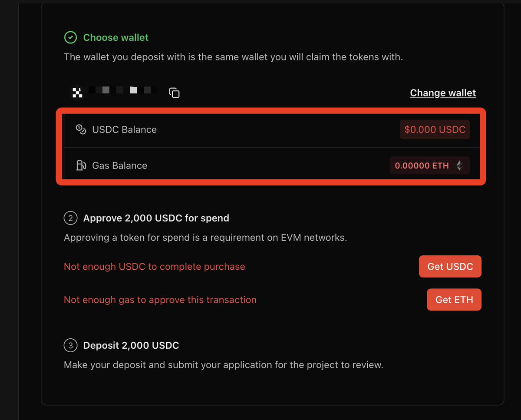Click the Ethereum logo in gas balance
This screenshot has height=420, width=521.
[459, 165]
